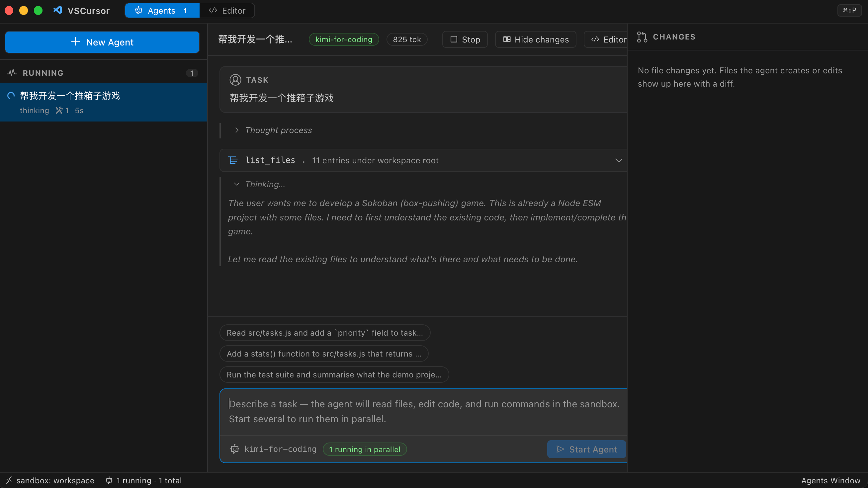868x488 pixels.
Task: Select the 帮我开发一个推箱子游戏 agent row
Action: [x=104, y=102]
